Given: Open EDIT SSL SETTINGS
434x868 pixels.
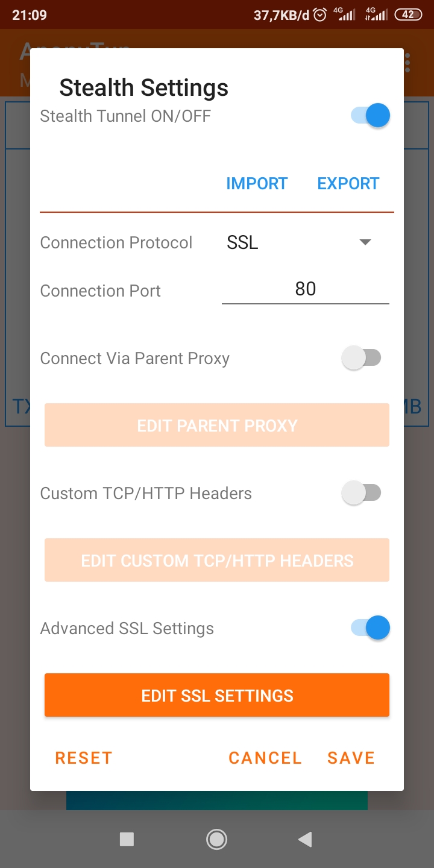Looking at the screenshot, I should [x=217, y=695].
